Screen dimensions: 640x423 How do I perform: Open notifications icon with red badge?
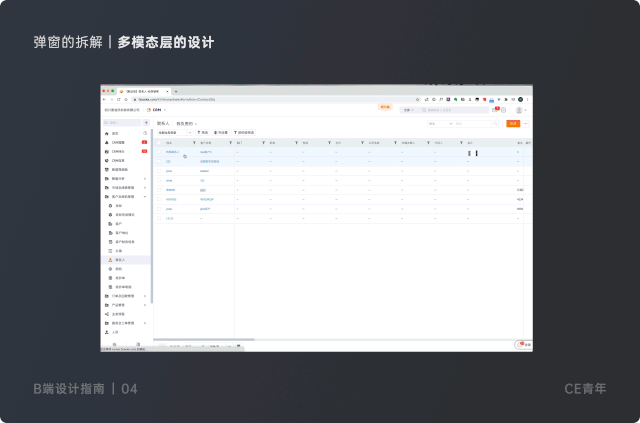(496, 110)
